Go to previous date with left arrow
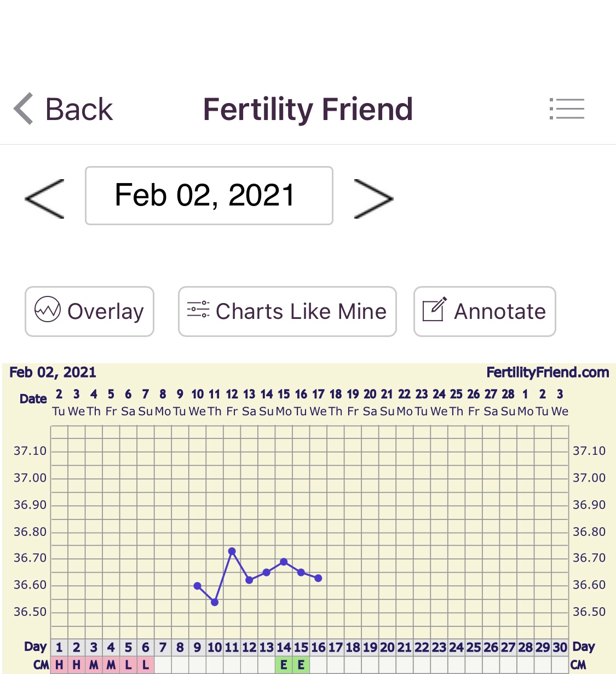The width and height of the screenshot is (616, 674). coord(45,198)
